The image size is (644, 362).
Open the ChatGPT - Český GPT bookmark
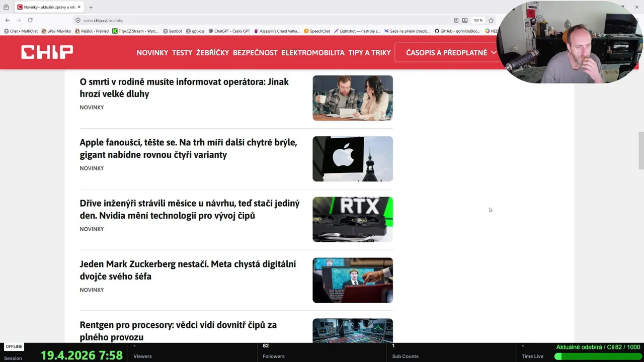229,31
